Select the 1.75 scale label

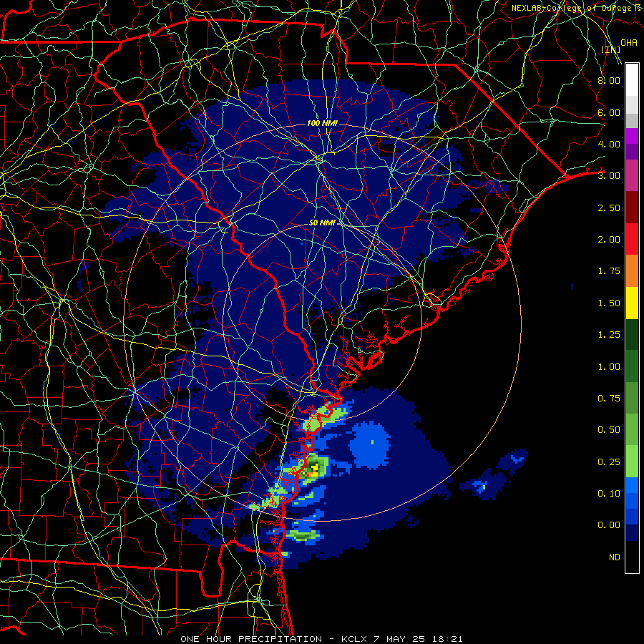click(609, 271)
